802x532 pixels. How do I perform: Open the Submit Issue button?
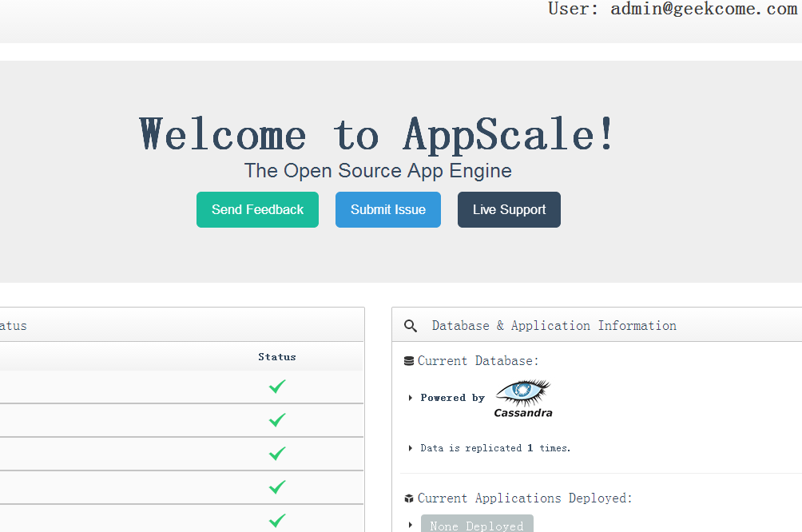click(387, 210)
